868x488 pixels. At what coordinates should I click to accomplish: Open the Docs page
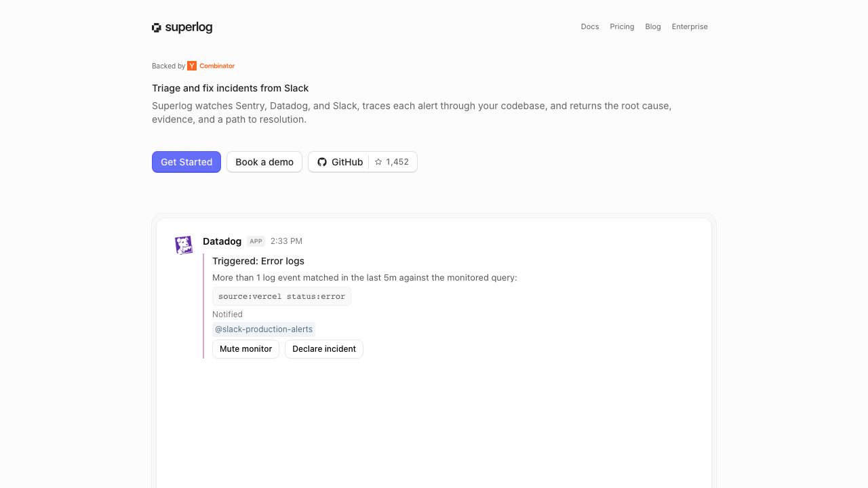pyautogui.click(x=590, y=27)
